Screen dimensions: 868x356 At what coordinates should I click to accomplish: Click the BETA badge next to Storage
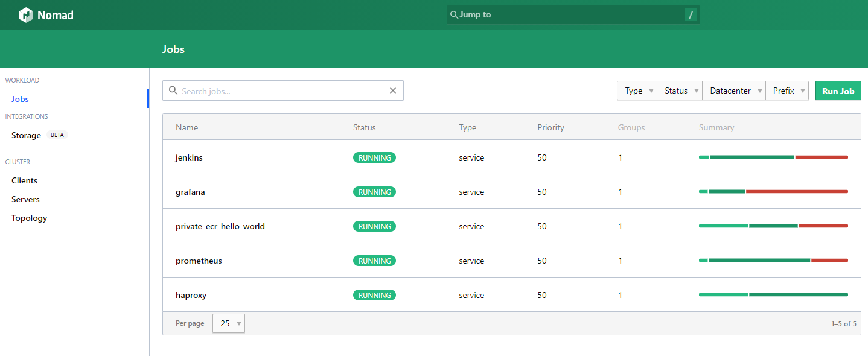tap(57, 135)
